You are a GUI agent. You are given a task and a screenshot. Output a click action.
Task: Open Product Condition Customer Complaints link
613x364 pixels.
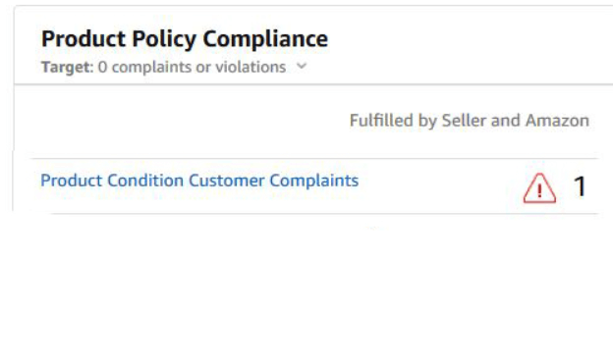tap(199, 181)
